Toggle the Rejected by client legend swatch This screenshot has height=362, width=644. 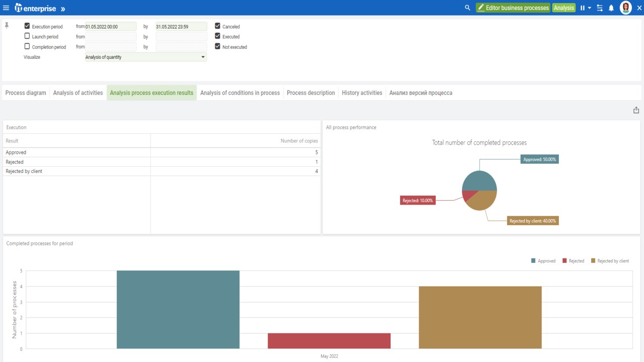593,261
